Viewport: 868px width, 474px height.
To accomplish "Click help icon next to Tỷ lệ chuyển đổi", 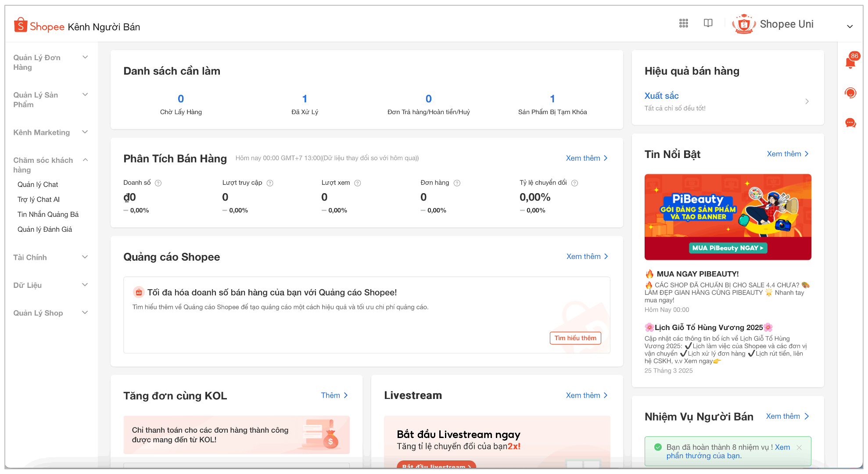I will (x=574, y=183).
